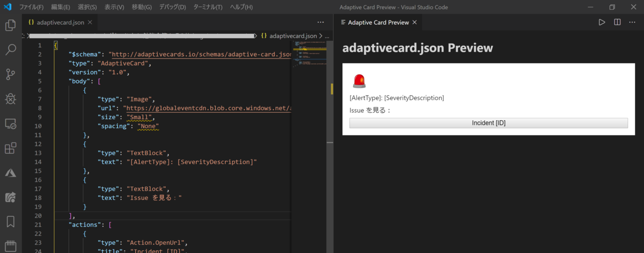
Task: Switch to the Adaptive Card Preview tab
Action: point(378,22)
